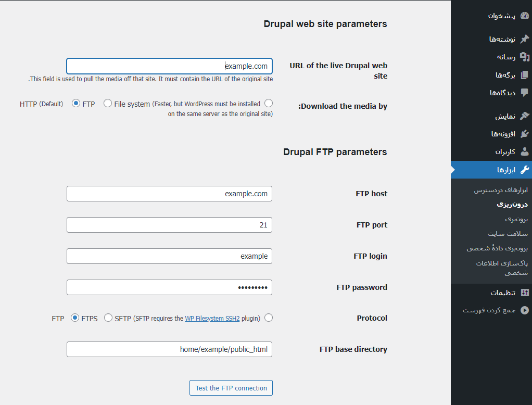The image size is (532, 405).
Task: Click the Tools (ابزارها) wrench icon
Action: (x=525, y=169)
